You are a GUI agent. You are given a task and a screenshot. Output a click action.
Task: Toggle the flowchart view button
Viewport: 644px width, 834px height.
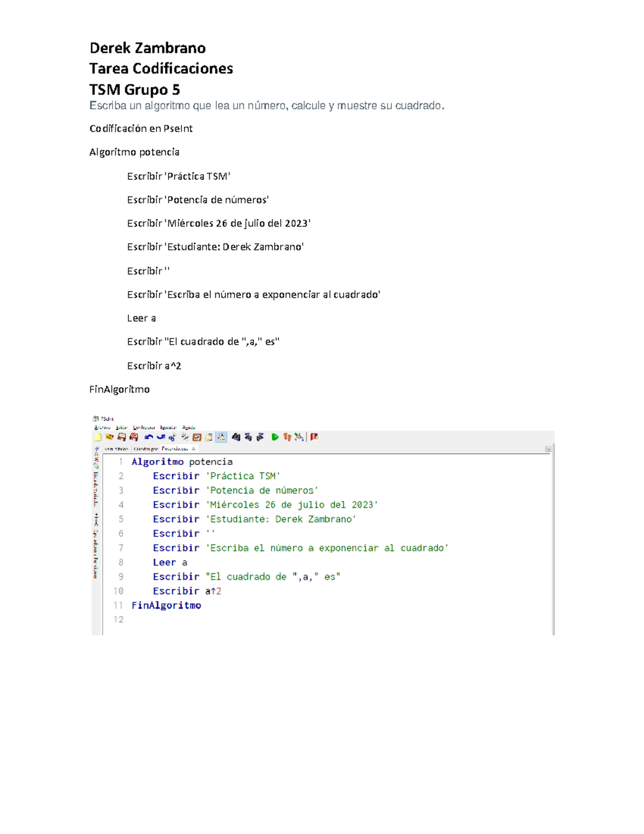click(x=221, y=437)
